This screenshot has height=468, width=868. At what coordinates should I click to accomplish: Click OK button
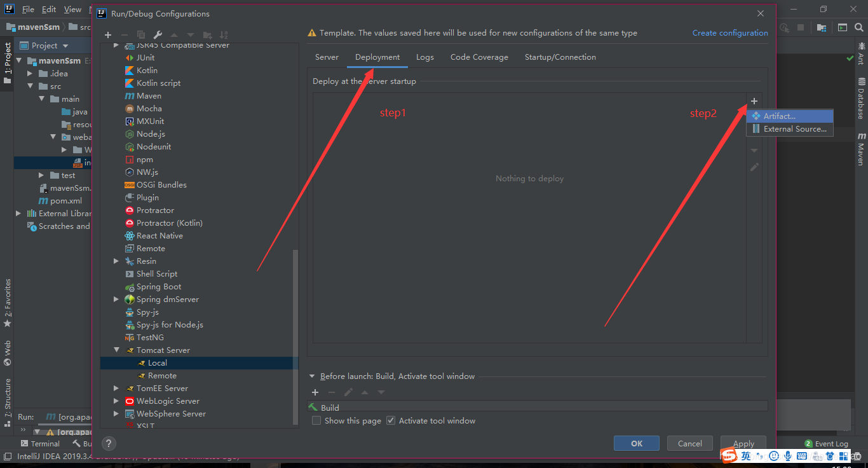click(637, 444)
